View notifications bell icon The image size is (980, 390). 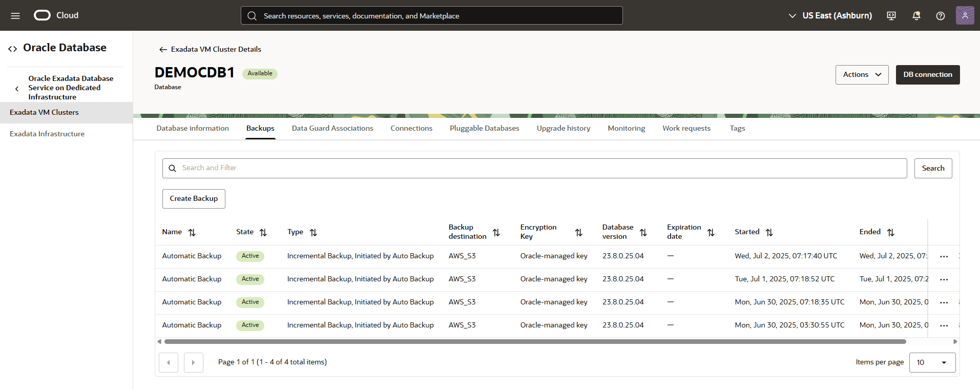916,16
